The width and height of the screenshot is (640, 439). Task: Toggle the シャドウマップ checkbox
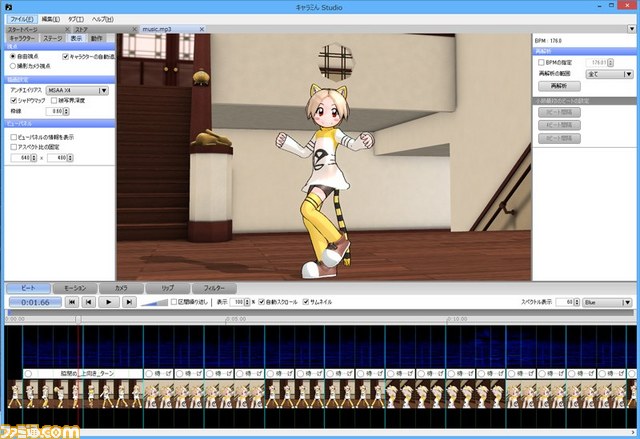pos(13,100)
